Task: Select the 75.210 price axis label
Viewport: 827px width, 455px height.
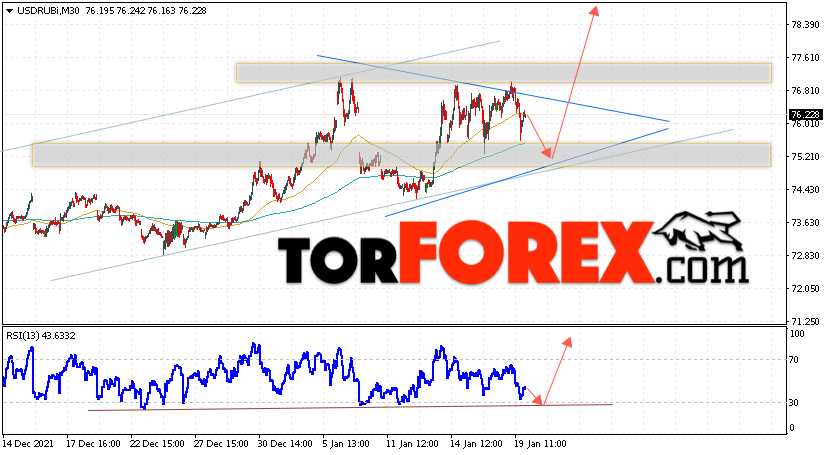Action: pyautogui.click(x=805, y=157)
